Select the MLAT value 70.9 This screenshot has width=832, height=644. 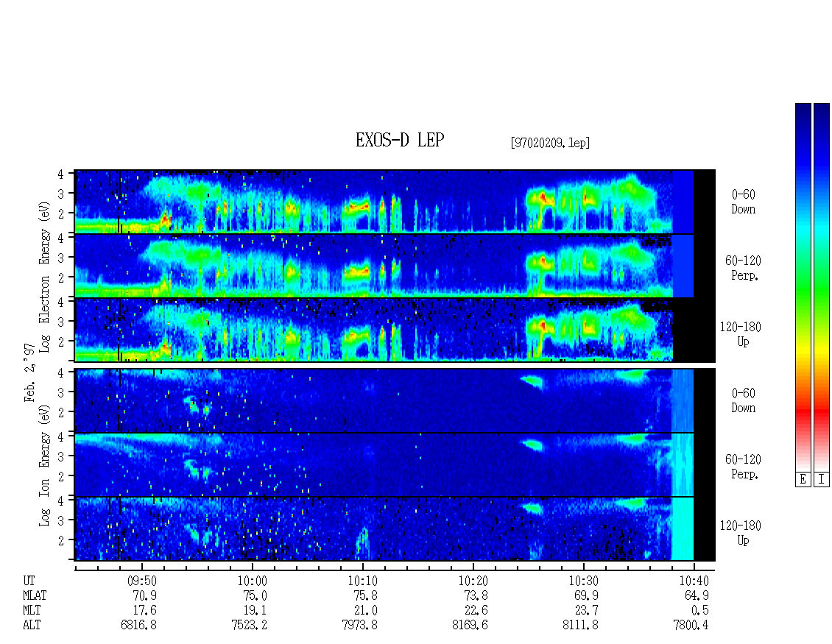(144, 595)
